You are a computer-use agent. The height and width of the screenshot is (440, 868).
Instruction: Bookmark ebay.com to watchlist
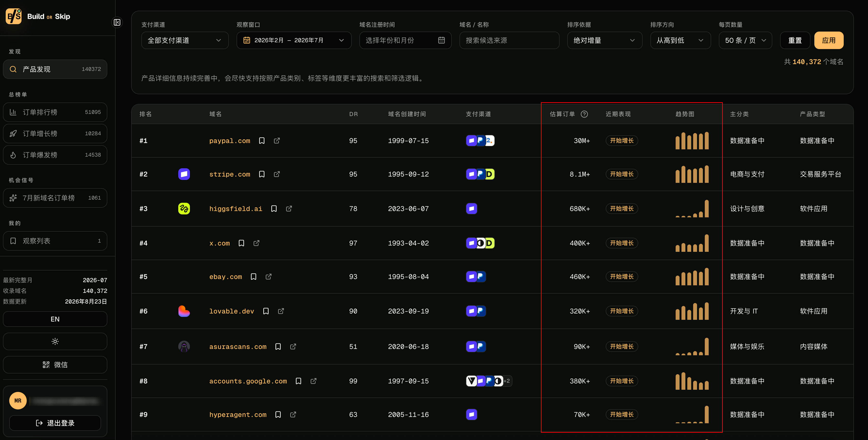click(253, 277)
